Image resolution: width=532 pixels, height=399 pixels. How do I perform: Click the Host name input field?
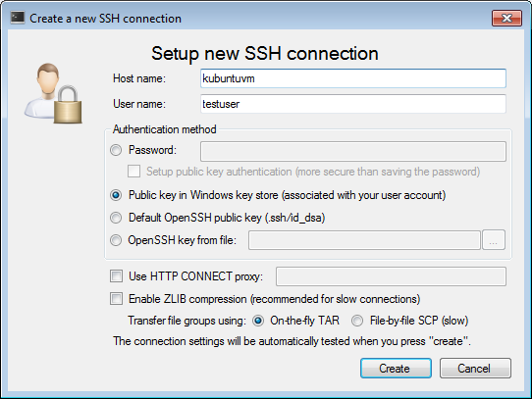tap(353, 78)
